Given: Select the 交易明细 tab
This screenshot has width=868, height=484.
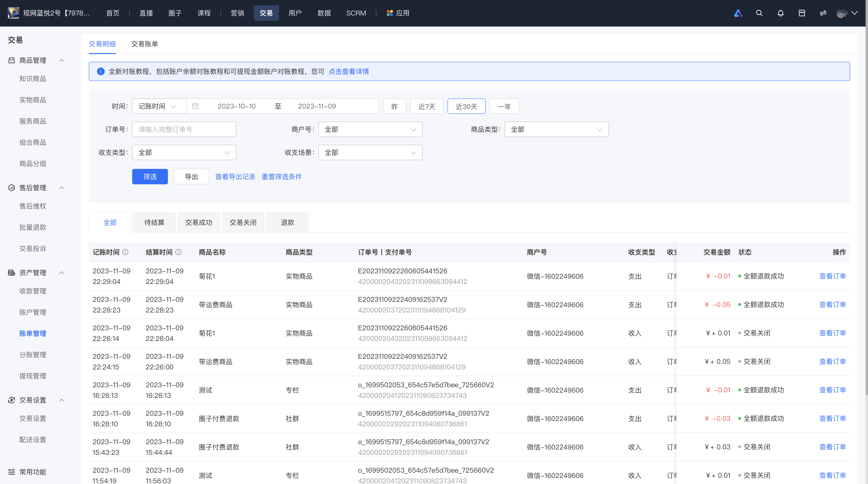Looking at the screenshot, I should [x=102, y=44].
